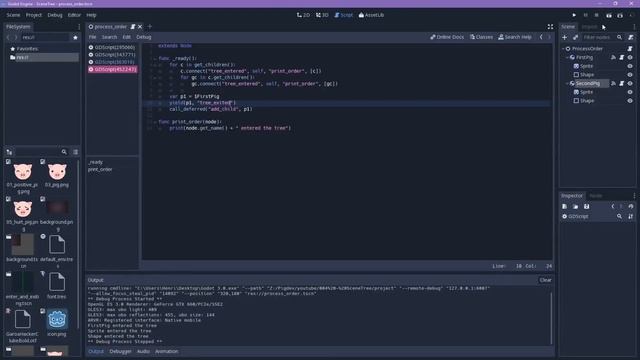Switch to the 2D workspace
Viewport: 640px width, 360px height.
(303, 15)
